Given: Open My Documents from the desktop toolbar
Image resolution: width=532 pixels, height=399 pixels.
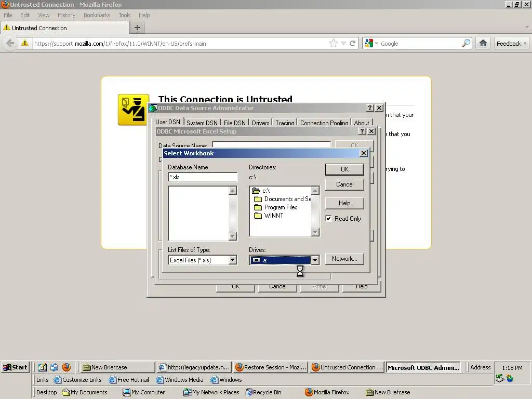Looking at the screenshot, I should (x=85, y=392).
